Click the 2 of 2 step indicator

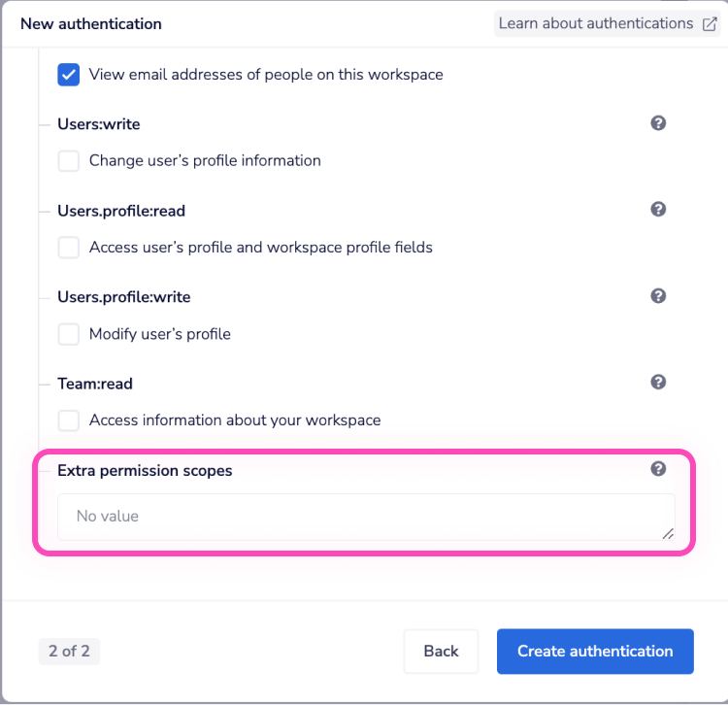coord(69,652)
